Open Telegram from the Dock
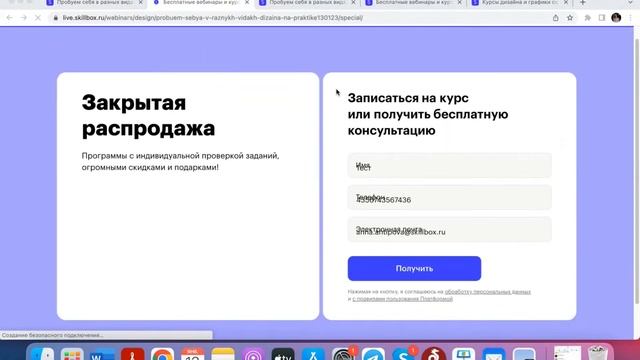Image resolution: width=640 pixels, height=360 pixels. coord(373,354)
